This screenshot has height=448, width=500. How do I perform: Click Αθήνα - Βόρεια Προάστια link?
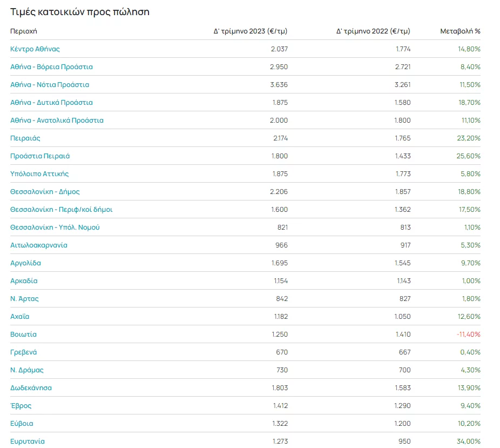point(51,67)
